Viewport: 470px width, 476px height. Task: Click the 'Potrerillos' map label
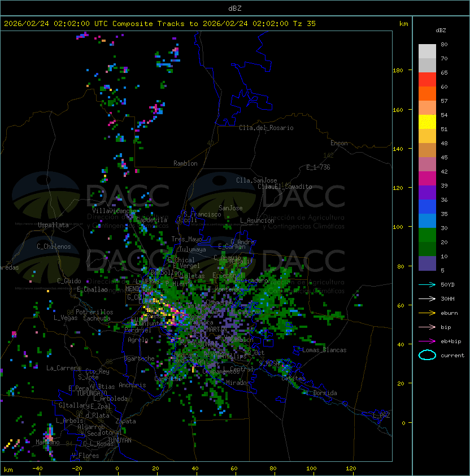(94, 312)
